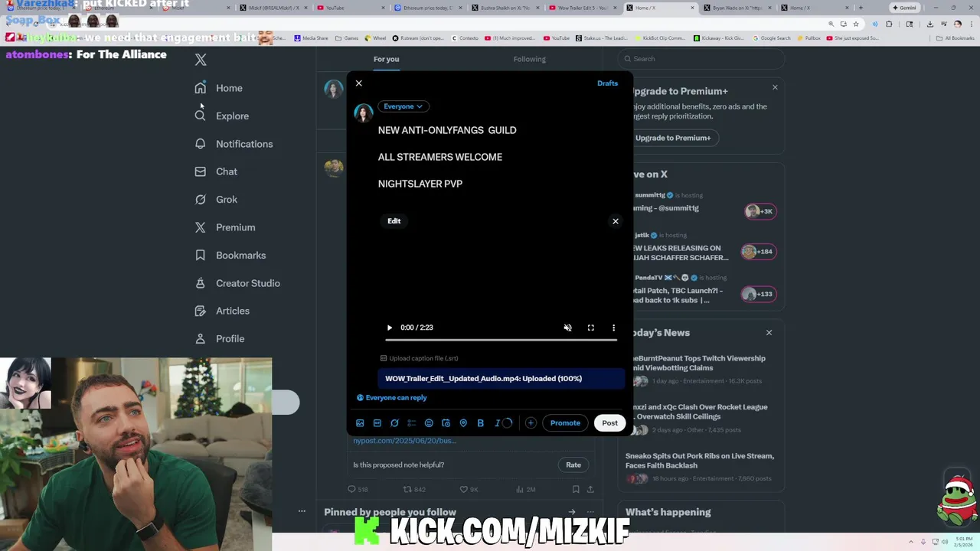Screen dimensions: 980x551
Task: Switch to For you tab
Action: click(387, 59)
